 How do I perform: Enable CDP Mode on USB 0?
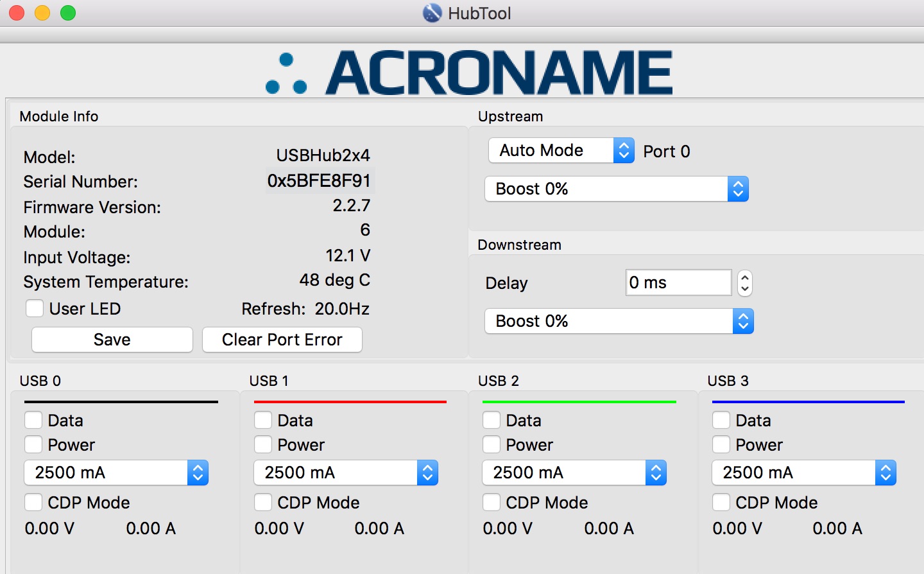[33, 503]
